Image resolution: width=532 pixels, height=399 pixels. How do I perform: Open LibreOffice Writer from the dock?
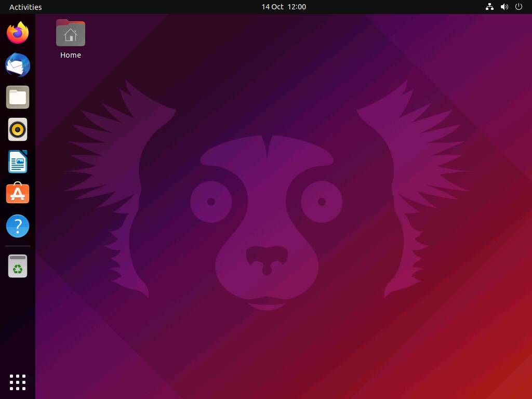tap(18, 162)
